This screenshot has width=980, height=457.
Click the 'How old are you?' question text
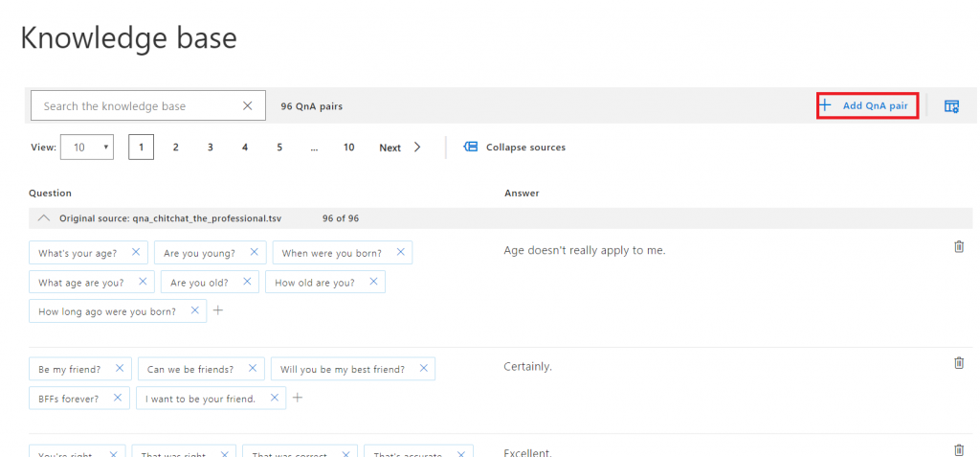[x=315, y=283]
